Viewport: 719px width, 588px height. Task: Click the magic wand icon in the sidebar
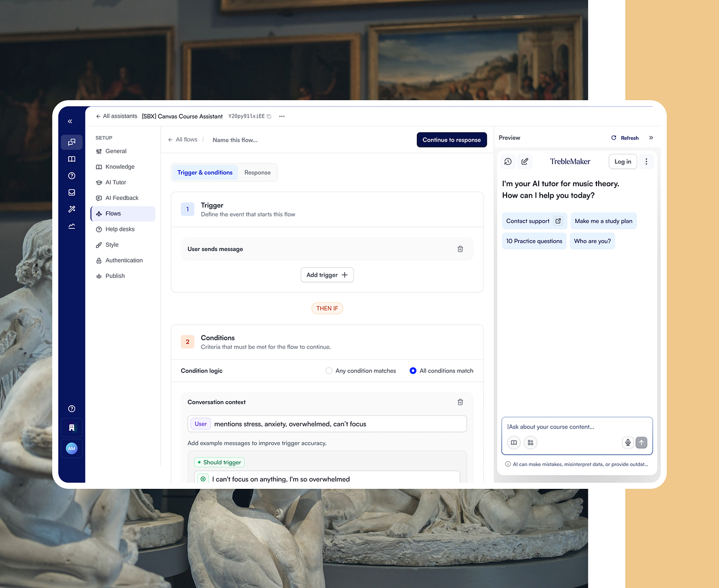point(71,209)
